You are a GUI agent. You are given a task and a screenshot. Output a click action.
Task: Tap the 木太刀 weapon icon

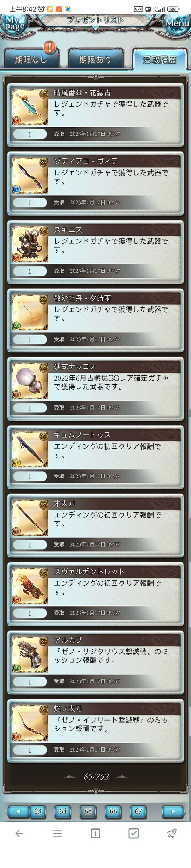30,518
